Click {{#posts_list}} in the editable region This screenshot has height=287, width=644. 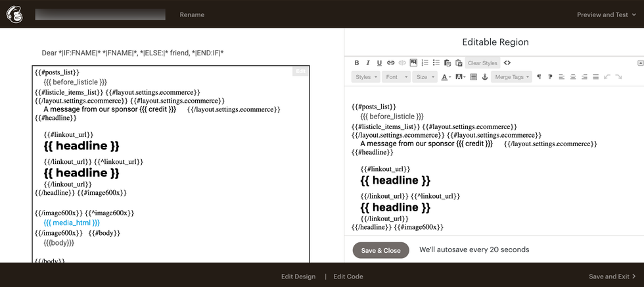coord(374,107)
